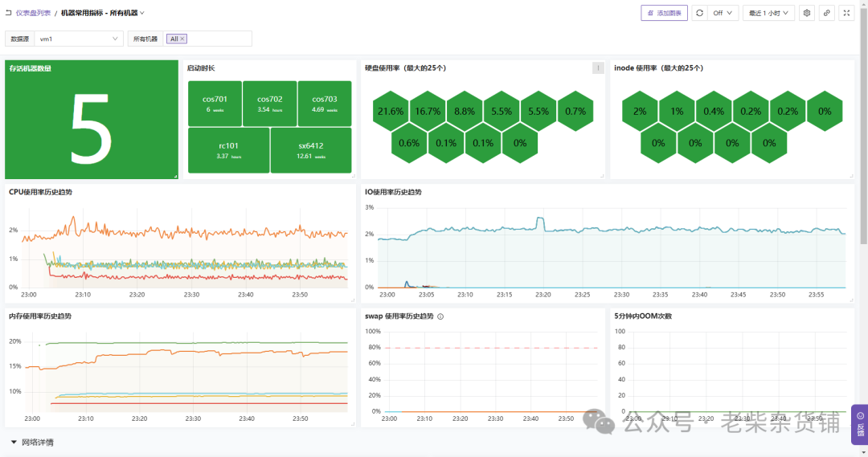Click the cos701 uptime tile

point(215,104)
